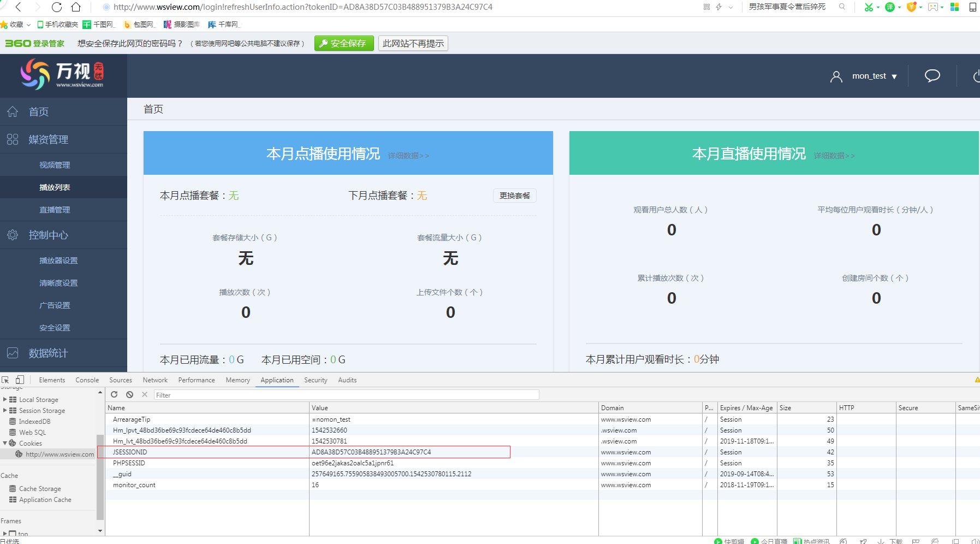Toggle the mobile view icon at top right

click(x=973, y=7)
